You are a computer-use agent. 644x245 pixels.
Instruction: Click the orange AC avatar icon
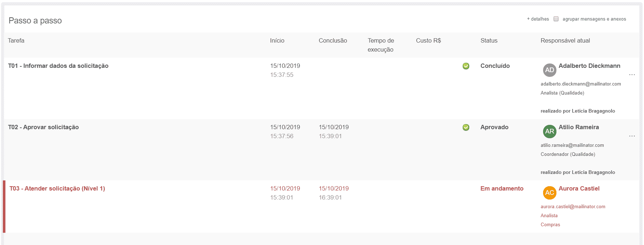tap(549, 193)
